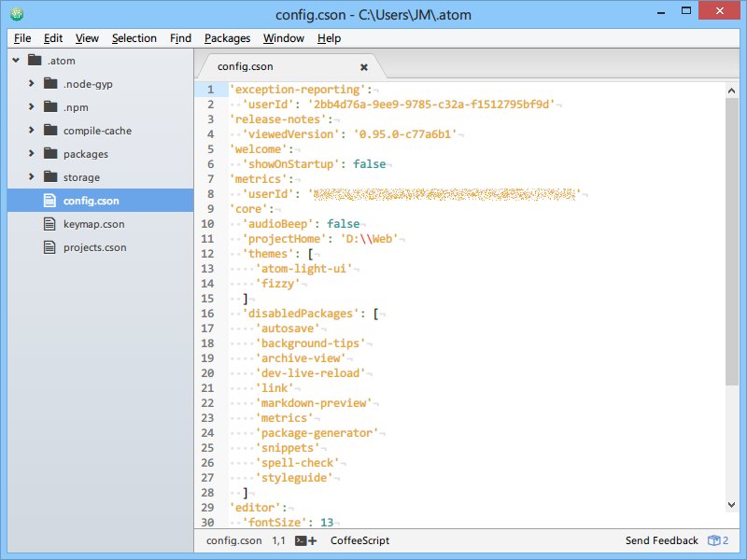The width and height of the screenshot is (747, 560).
Task: Click the 'fontSize' key on line 30
Action: (275, 523)
